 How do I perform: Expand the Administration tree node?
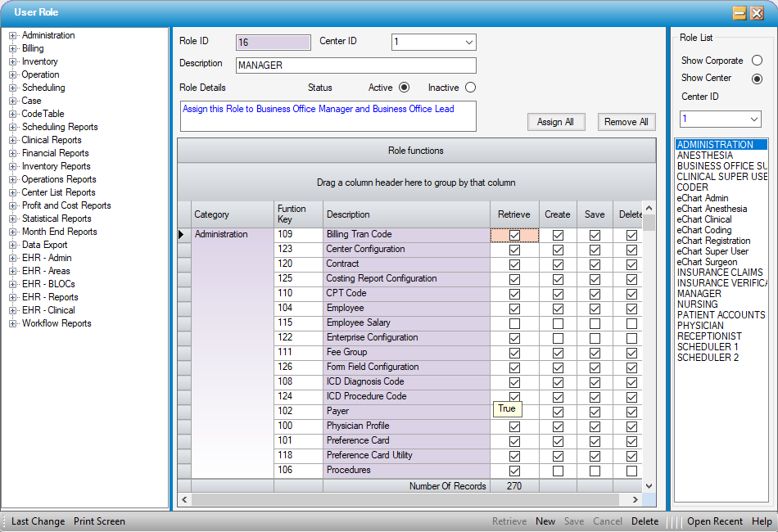(x=12, y=36)
